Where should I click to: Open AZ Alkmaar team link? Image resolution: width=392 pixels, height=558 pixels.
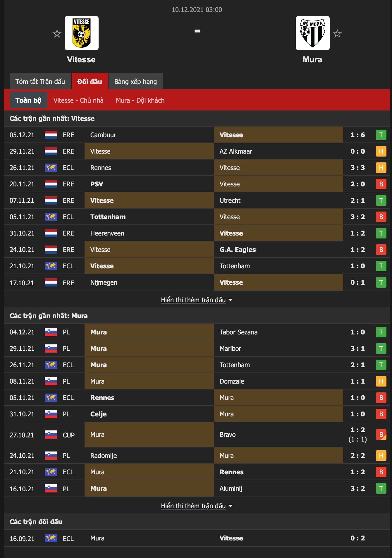[x=236, y=151]
